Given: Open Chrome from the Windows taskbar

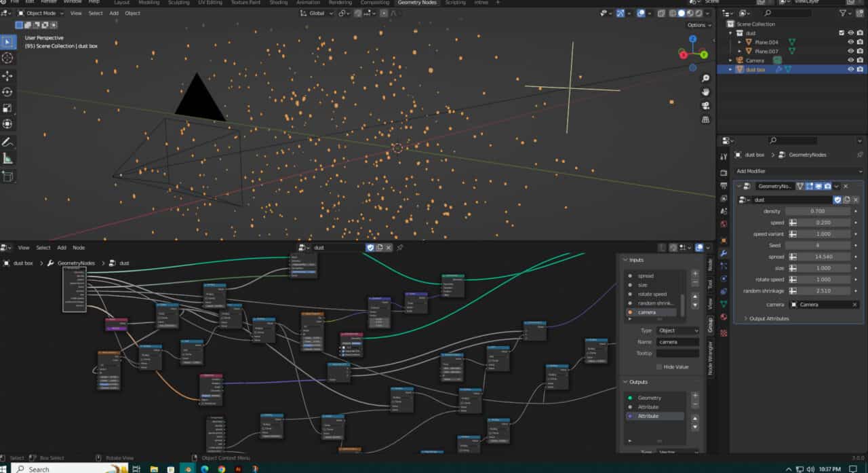Looking at the screenshot, I should pyautogui.click(x=222, y=468).
